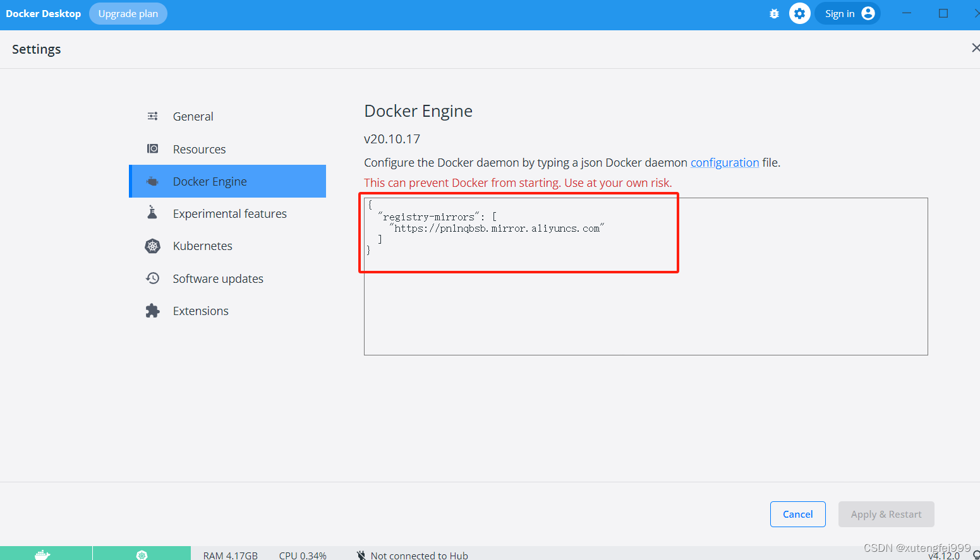Click the RAM 4.17GB status text
This screenshot has width=980, height=560.
pyautogui.click(x=231, y=556)
